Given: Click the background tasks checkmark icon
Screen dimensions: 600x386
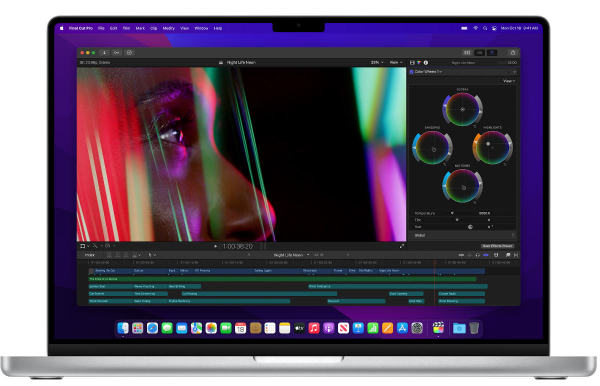Looking at the screenshot, I should click(129, 52).
